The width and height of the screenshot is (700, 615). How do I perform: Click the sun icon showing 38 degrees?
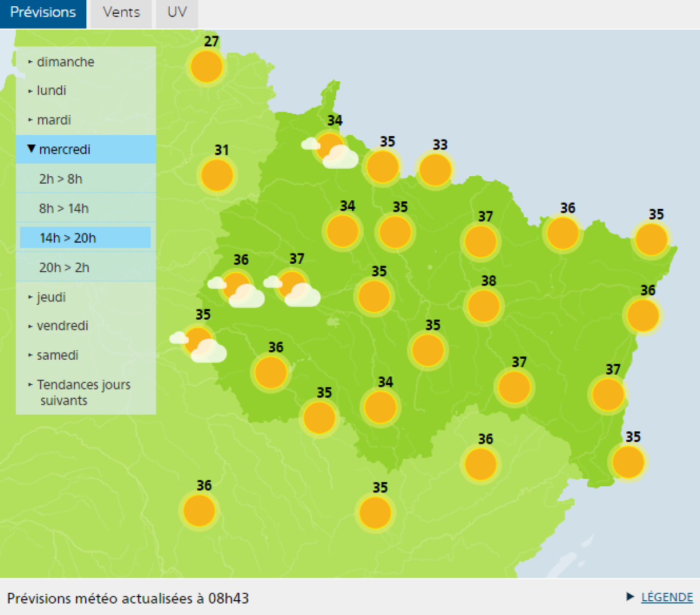(x=484, y=305)
